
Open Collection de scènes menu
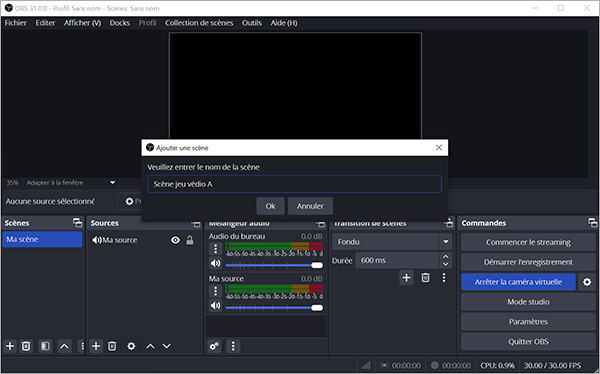coord(199,23)
